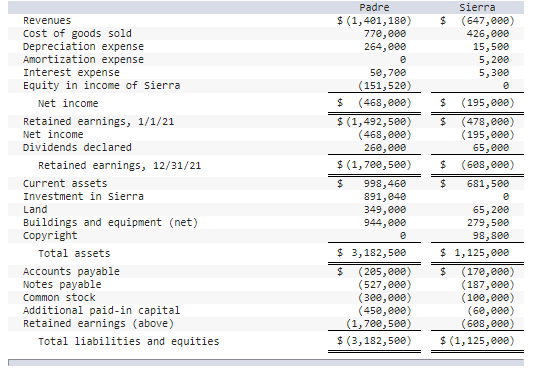Select the Revenues row label
552x378 pixels.
(47, 20)
